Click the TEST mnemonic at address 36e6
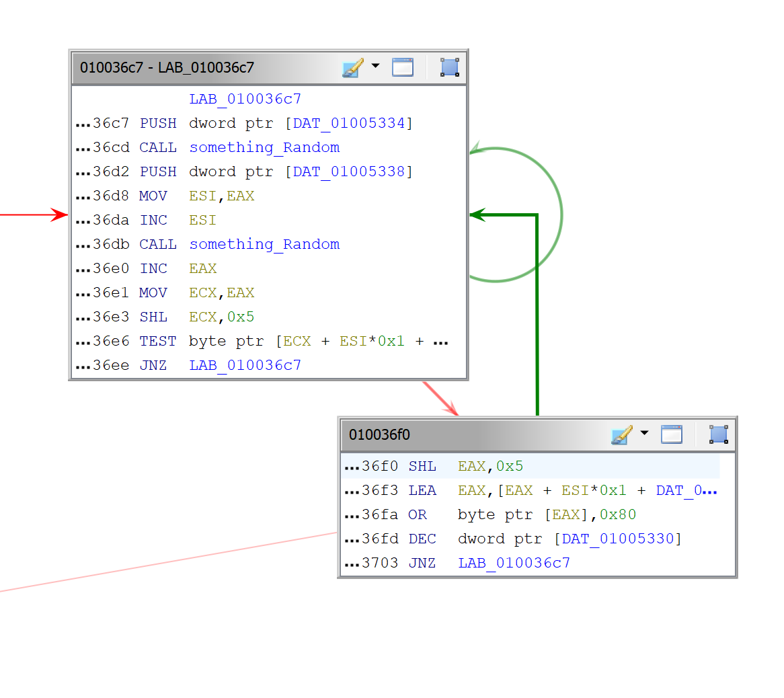The height and width of the screenshot is (698, 784). pos(158,341)
